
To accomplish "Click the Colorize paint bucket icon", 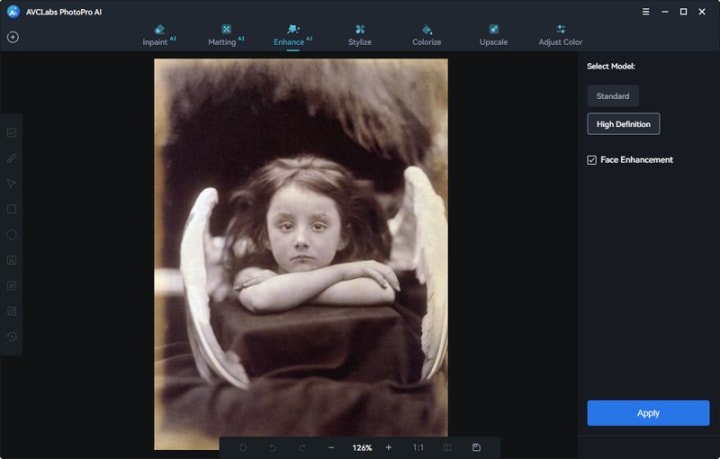I will (427, 29).
